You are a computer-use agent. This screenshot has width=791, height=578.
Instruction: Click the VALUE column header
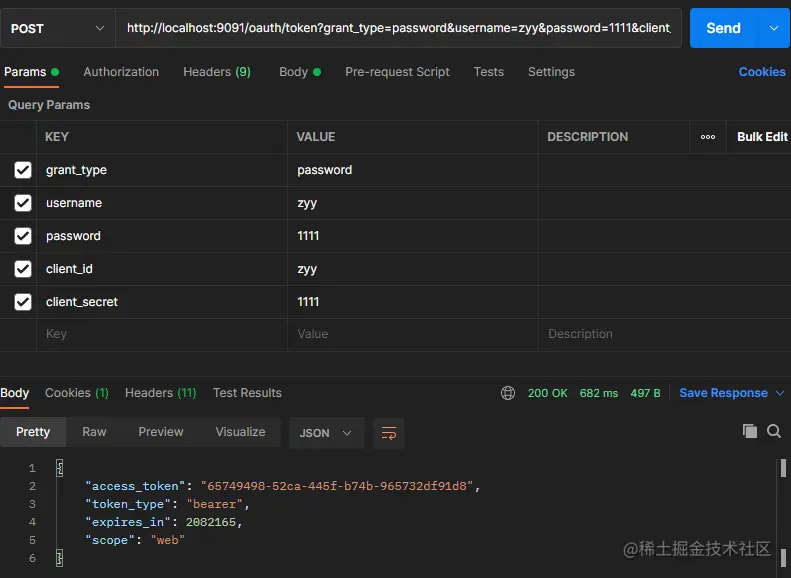point(316,137)
